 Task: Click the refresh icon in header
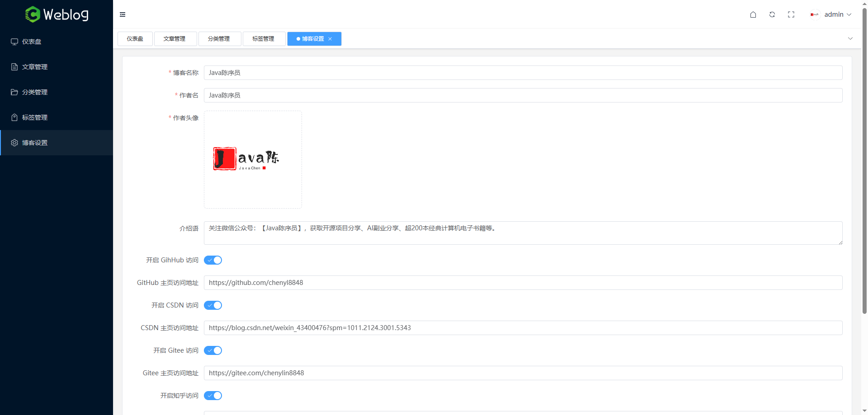pyautogui.click(x=772, y=14)
